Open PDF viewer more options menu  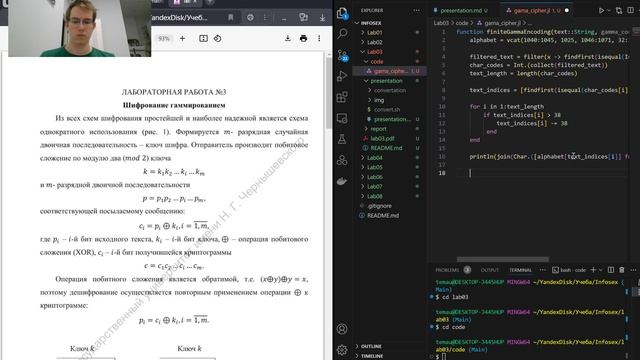pyautogui.click(x=319, y=38)
